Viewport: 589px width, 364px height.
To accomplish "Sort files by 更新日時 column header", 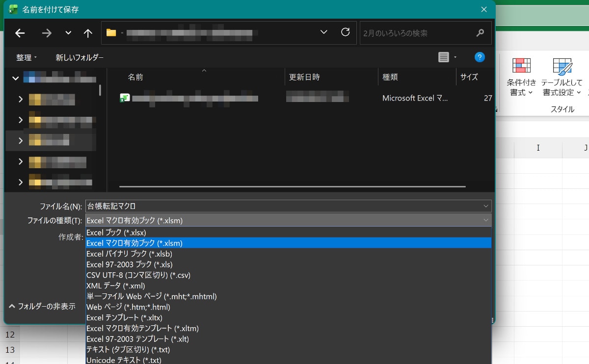I will 304,77.
